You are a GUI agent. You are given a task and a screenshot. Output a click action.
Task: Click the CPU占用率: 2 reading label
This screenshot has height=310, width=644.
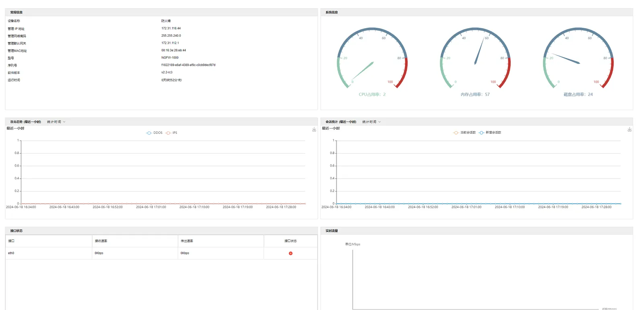tap(372, 94)
